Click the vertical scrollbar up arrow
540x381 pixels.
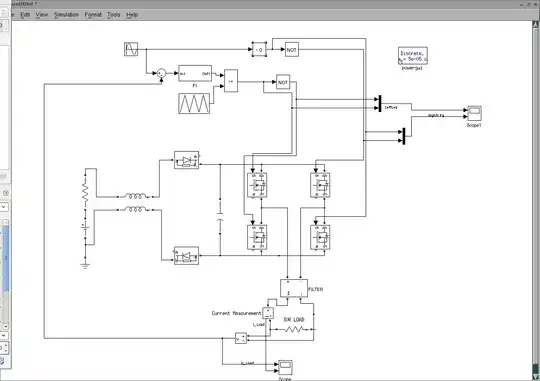coord(536,25)
